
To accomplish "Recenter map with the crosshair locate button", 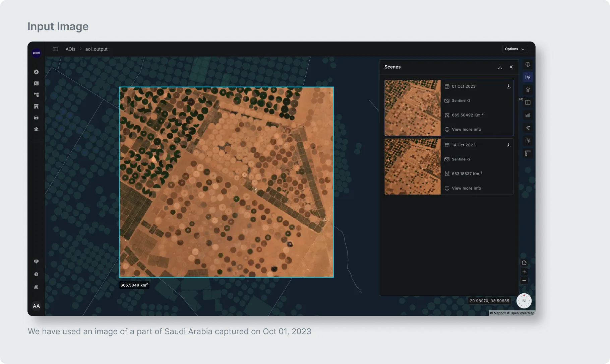I will coord(524,263).
